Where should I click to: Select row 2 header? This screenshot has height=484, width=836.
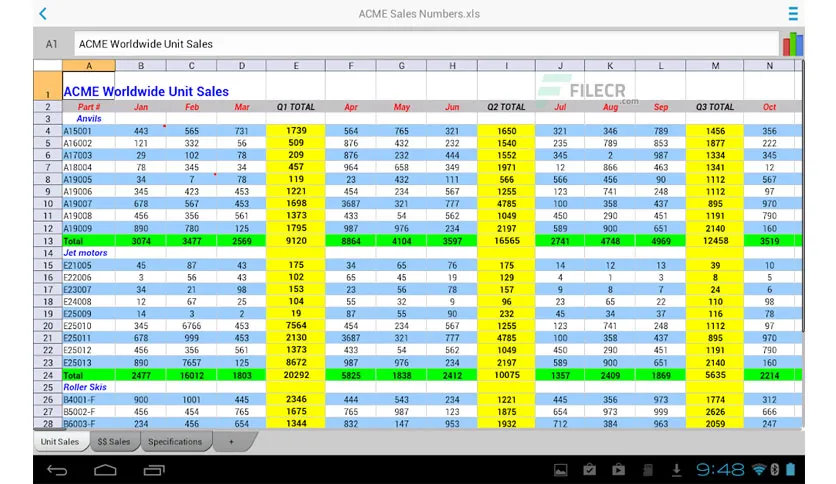click(48, 107)
